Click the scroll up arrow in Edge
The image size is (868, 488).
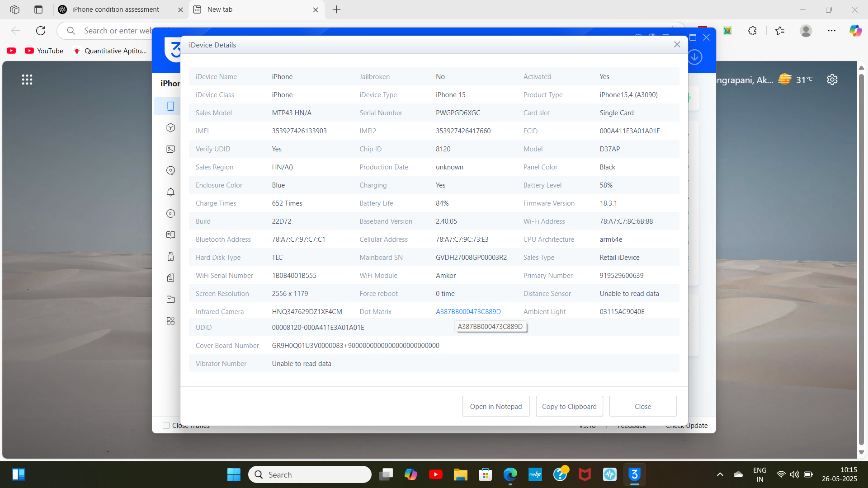click(x=861, y=67)
